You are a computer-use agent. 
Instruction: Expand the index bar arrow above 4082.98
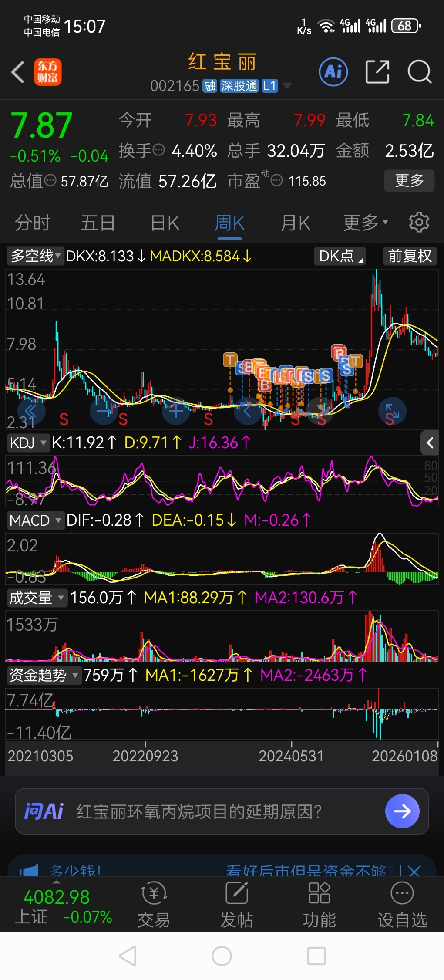pyautogui.click(x=57, y=882)
